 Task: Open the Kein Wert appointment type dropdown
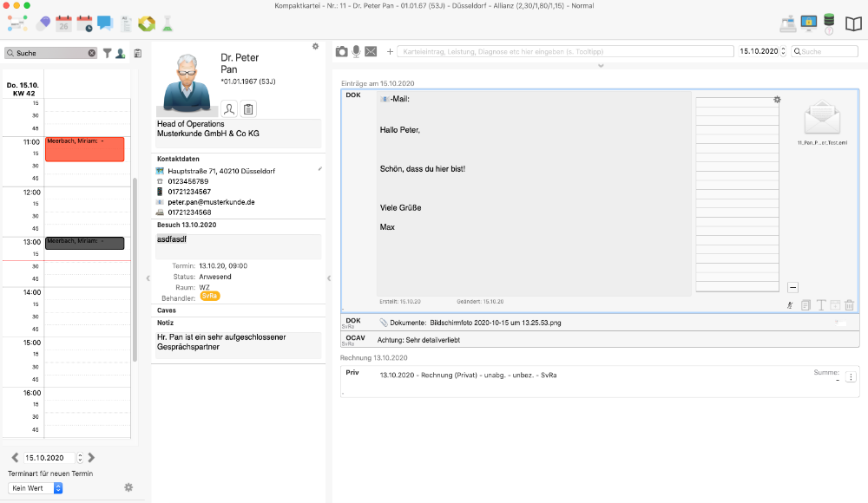coord(36,488)
